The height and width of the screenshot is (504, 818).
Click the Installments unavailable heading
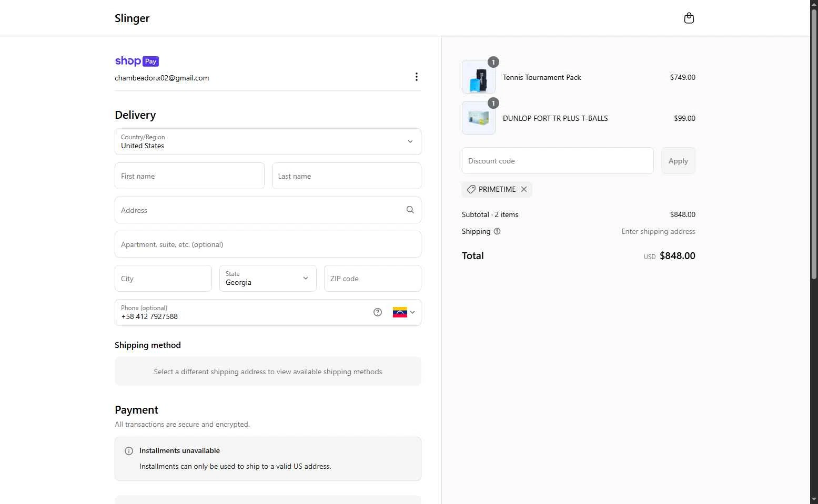[179, 450]
